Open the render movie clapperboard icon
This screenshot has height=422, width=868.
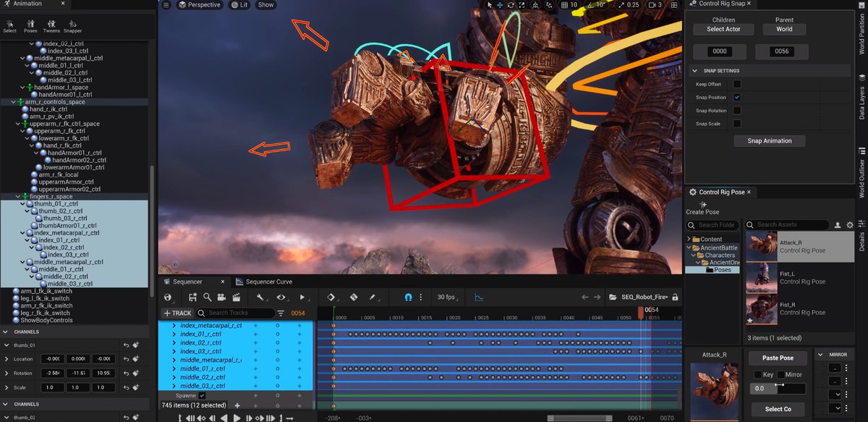coord(235,297)
